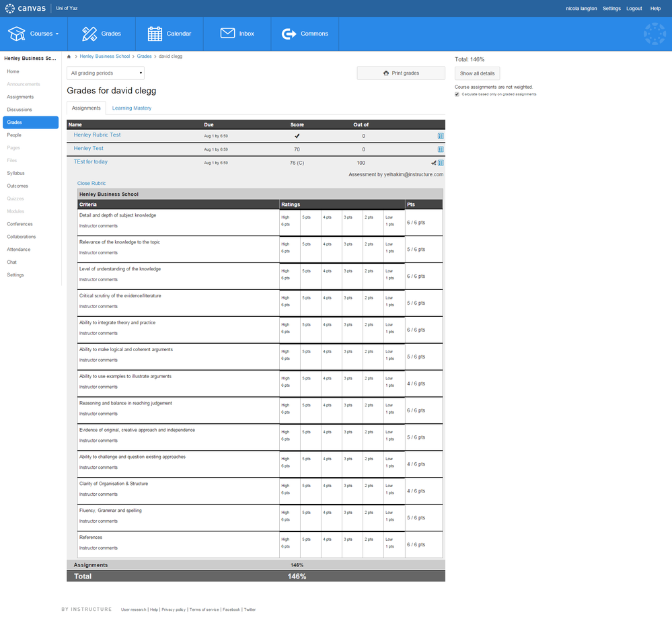Click the Print grades button
This screenshot has width=672, height=625.
coord(401,73)
